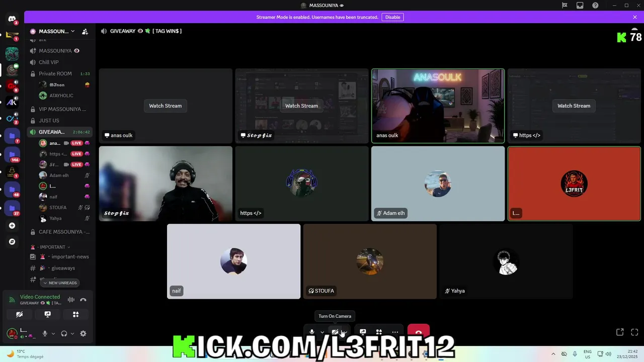Show hidden system tray icons
The height and width of the screenshot is (362, 644).
pyautogui.click(x=553, y=354)
